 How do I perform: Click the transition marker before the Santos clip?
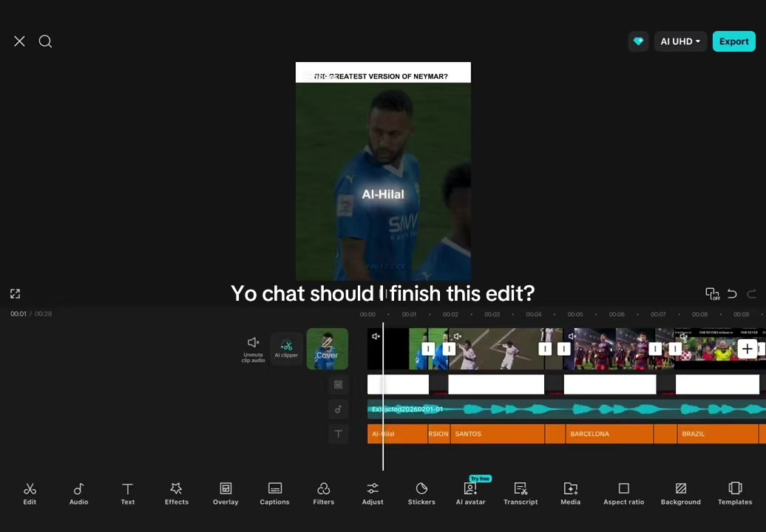tap(449, 349)
